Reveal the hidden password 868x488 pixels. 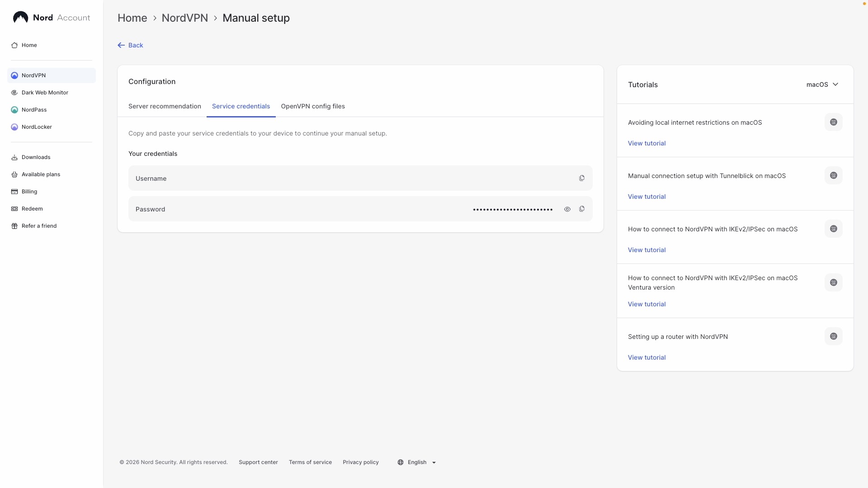pos(567,209)
